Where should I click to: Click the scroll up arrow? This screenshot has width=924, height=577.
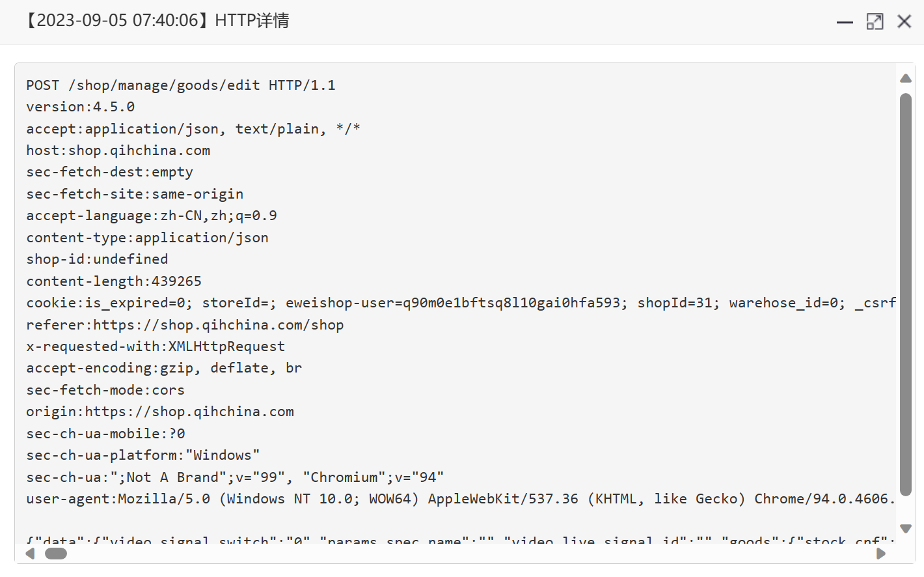(906, 78)
